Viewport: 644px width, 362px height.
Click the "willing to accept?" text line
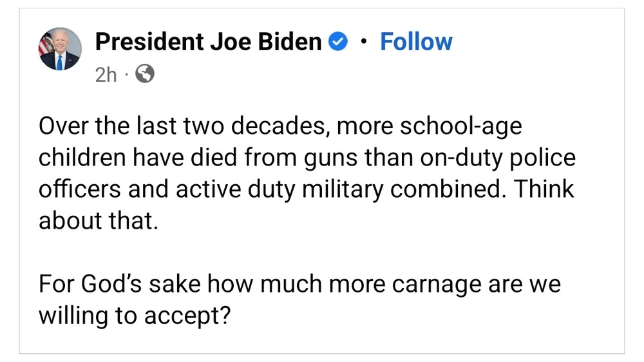point(134,316)
